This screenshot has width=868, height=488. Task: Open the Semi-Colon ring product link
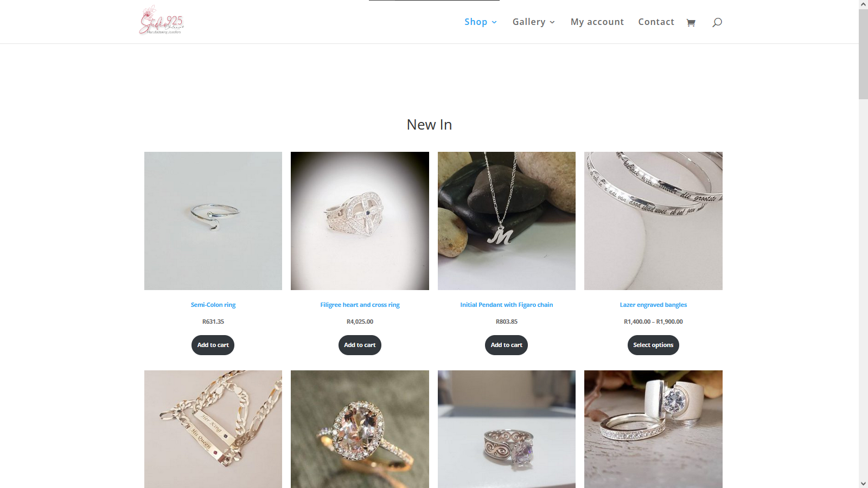tap(213, 305)
